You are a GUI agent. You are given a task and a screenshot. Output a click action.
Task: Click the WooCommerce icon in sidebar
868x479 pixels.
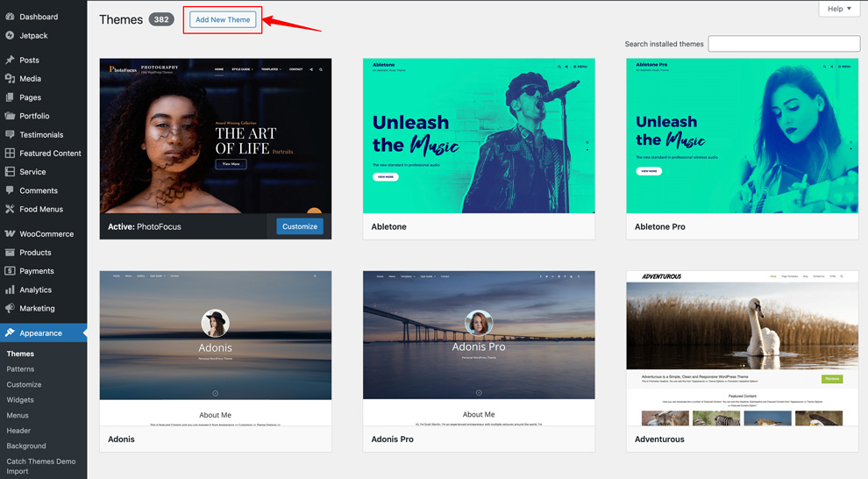click(x=10, y=233)
